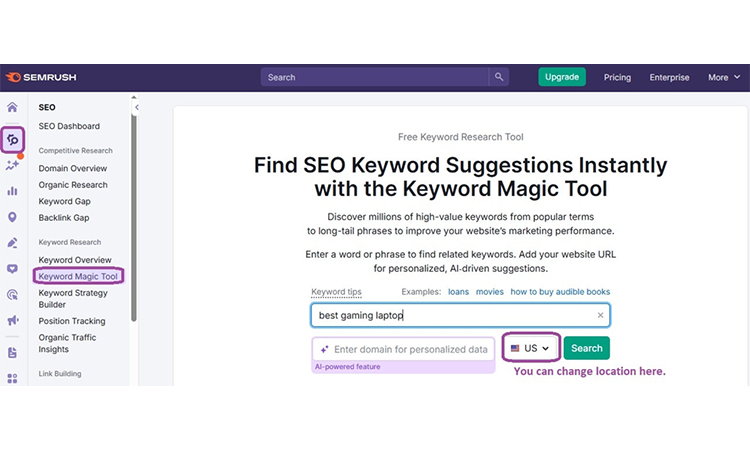Click the green Search button
This screenshot has width=750, height=450.
[586, 348]
